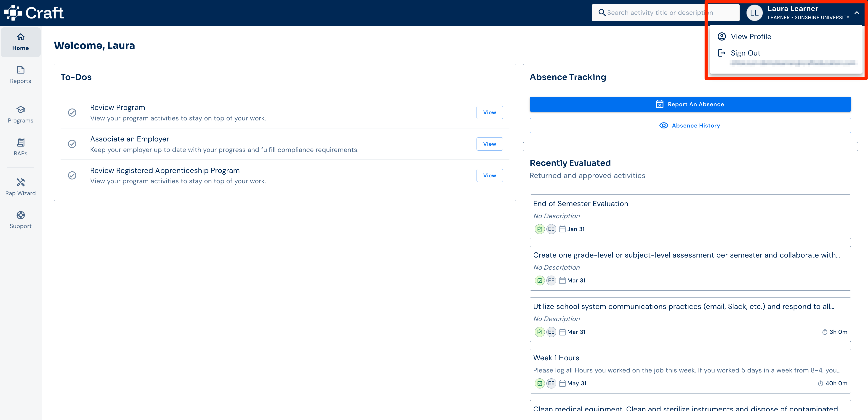The image size is (868, 420).
Task: Click EE badge on grade-level assessment card
Action: tap(551, 281)
